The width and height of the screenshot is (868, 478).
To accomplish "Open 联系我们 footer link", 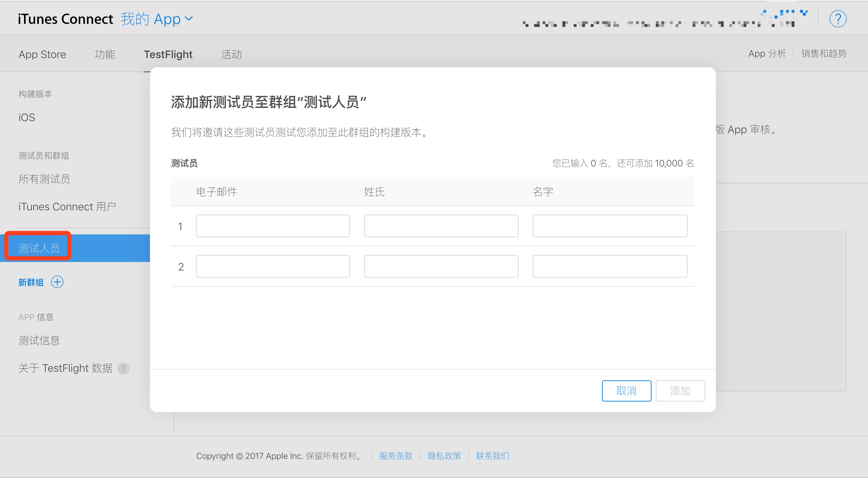I will pyautogui.click(x=492, y=456).
